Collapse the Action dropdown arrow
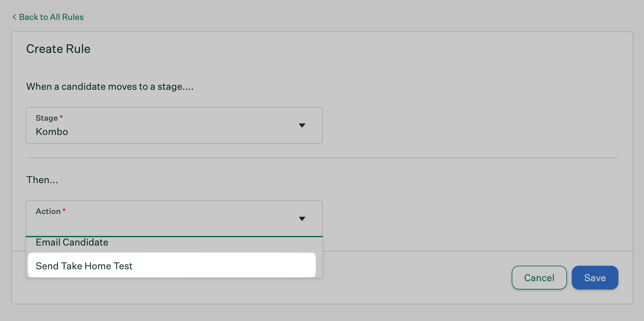This screenshot has height=321, width=644. 302,219
